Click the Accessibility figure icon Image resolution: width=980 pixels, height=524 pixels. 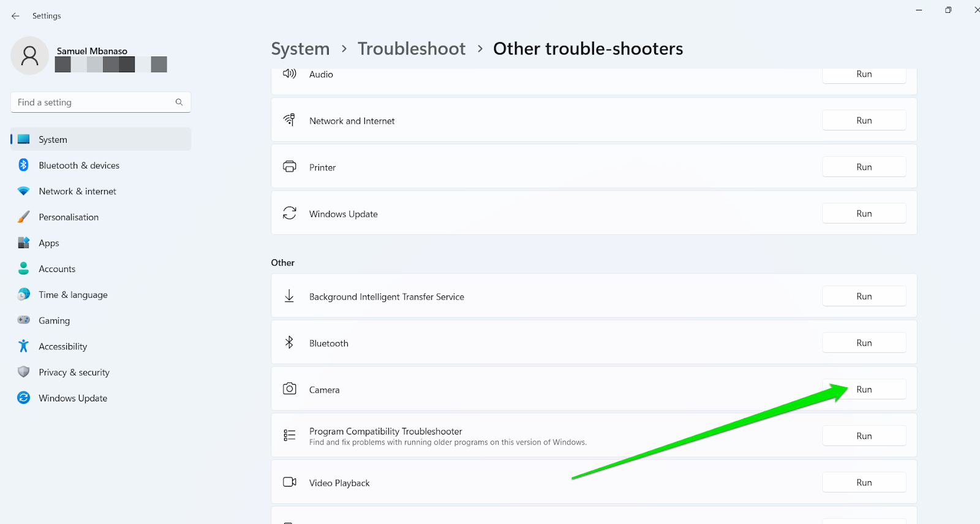tap(24, 346)
